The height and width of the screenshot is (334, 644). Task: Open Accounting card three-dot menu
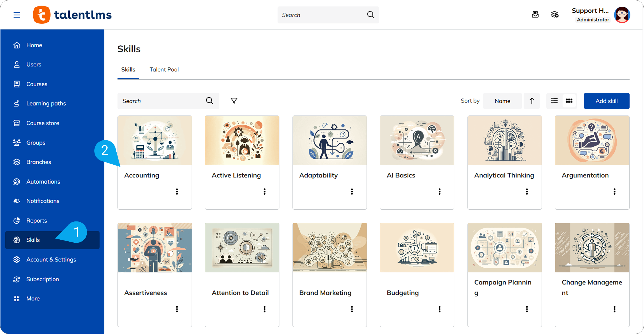(x=177, y=191)
